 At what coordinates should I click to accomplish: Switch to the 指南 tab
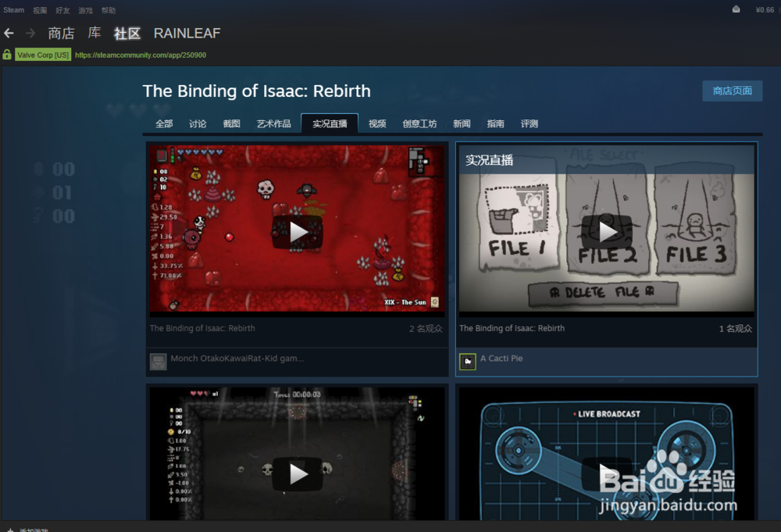[x=496, y=123]
